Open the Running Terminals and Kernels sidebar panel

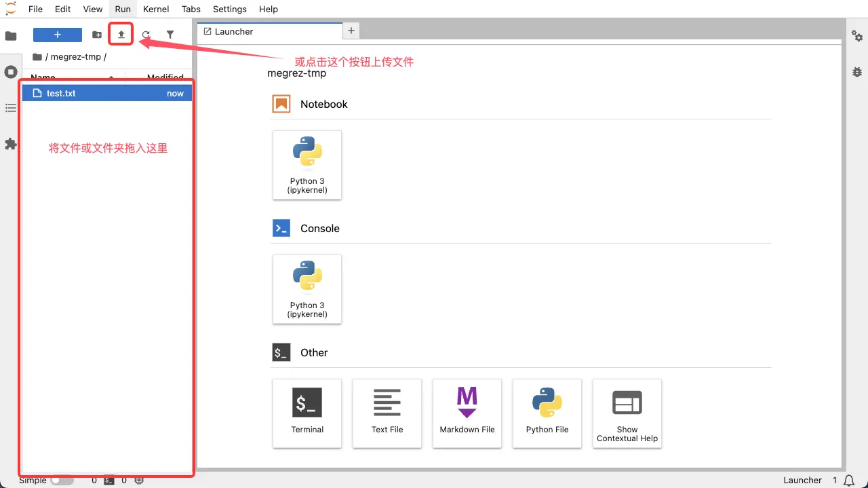pos(10,71)
